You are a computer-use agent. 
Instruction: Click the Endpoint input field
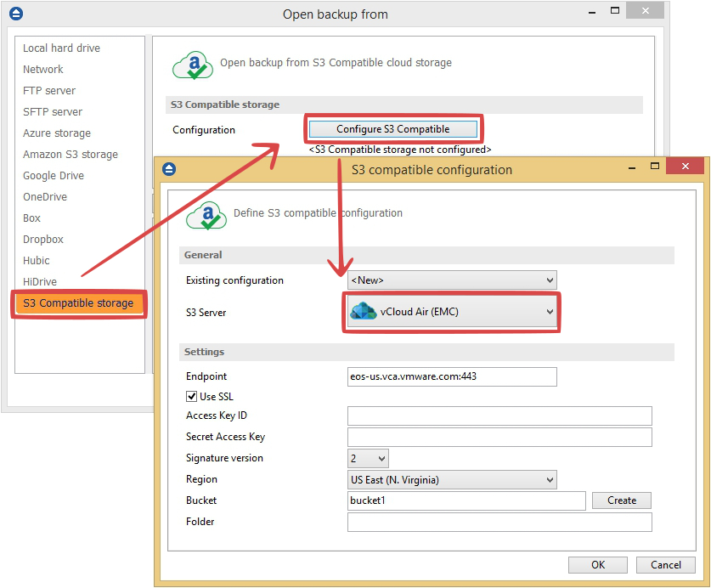452,376
